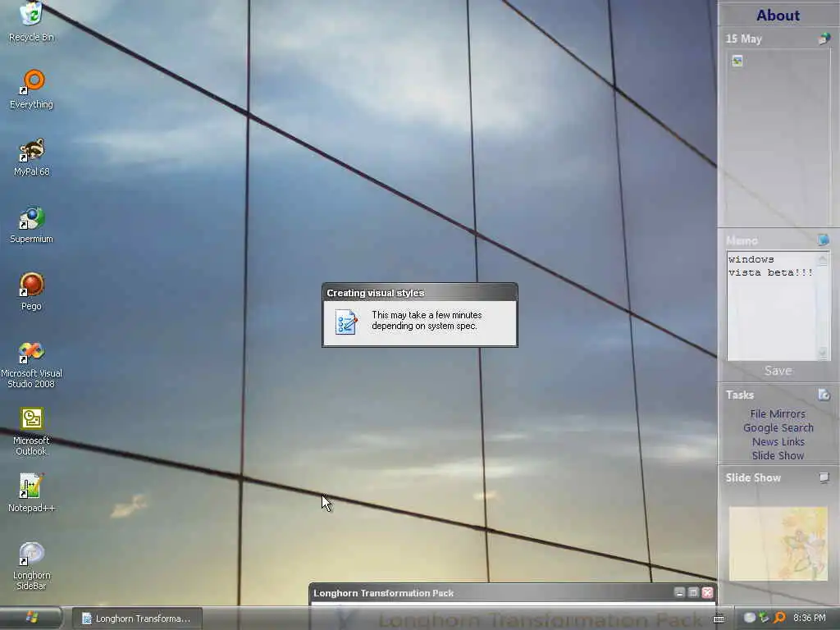Image resolution: width=840 pixels, height=630 pixels.
Task: Click the Start button on the taskbar
Action: pyautogui.click(x=31, y=618)
